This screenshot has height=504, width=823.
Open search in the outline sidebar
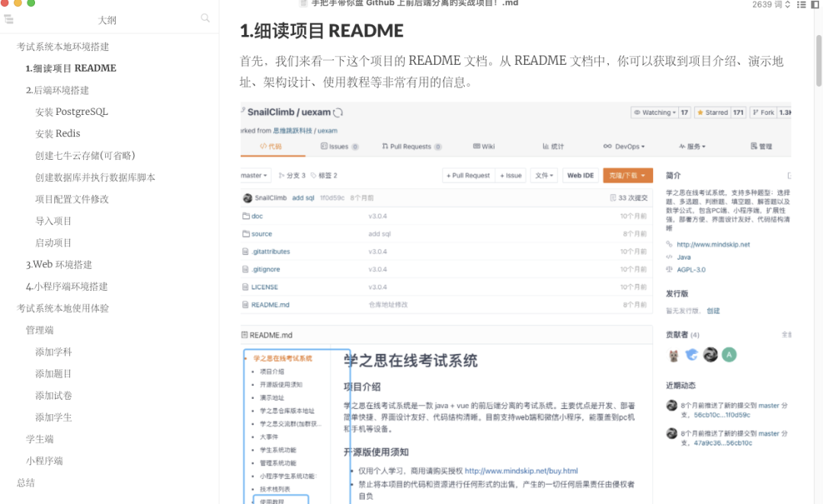(x=205, y=18)
